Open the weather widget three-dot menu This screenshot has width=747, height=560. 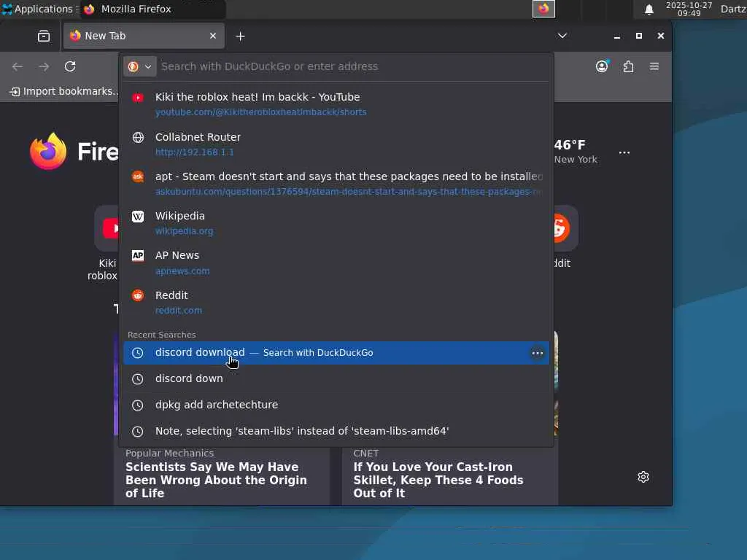624,153
